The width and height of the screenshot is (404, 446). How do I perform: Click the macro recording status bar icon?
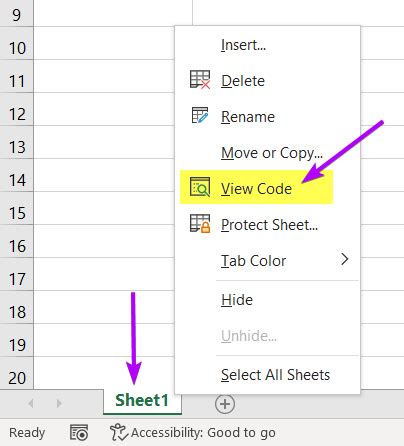(x=79, y=433)
